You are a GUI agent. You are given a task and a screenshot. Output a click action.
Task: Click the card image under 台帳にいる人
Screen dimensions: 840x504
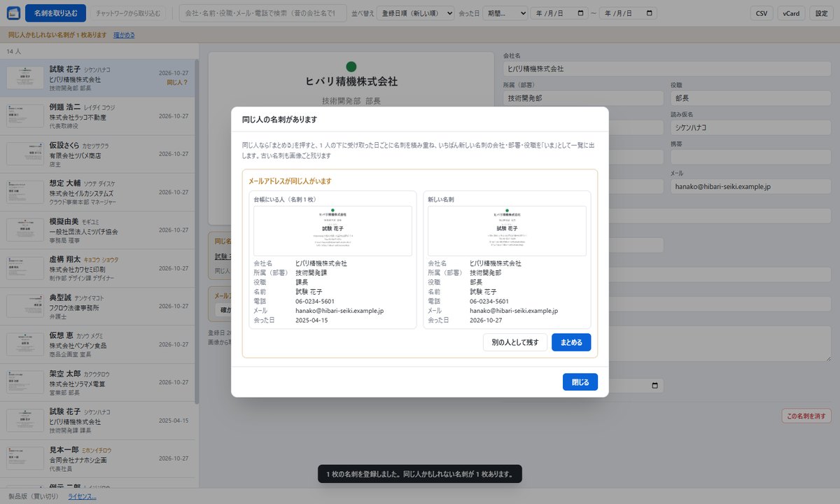coord(332,231)
